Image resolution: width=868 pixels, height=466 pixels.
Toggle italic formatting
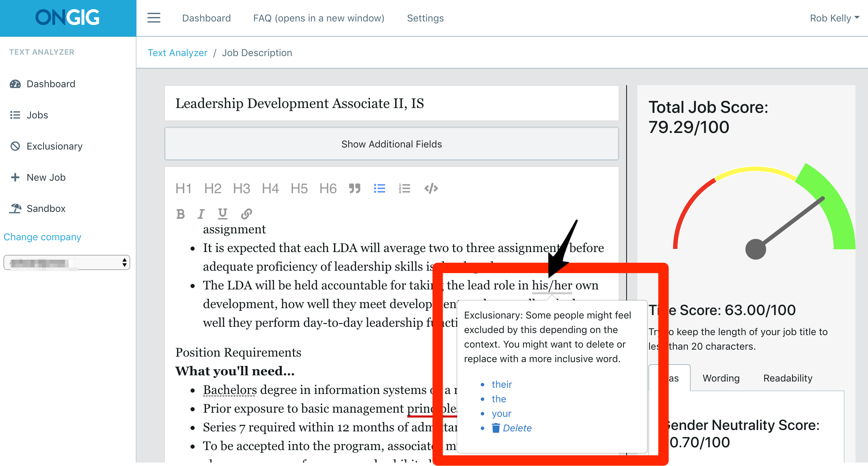201,214
